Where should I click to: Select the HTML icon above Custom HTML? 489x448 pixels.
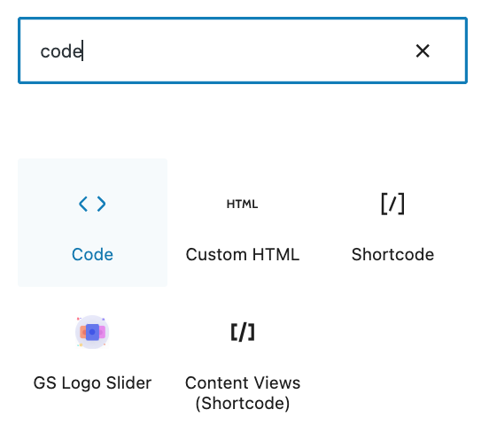click(x=243, y=205)
